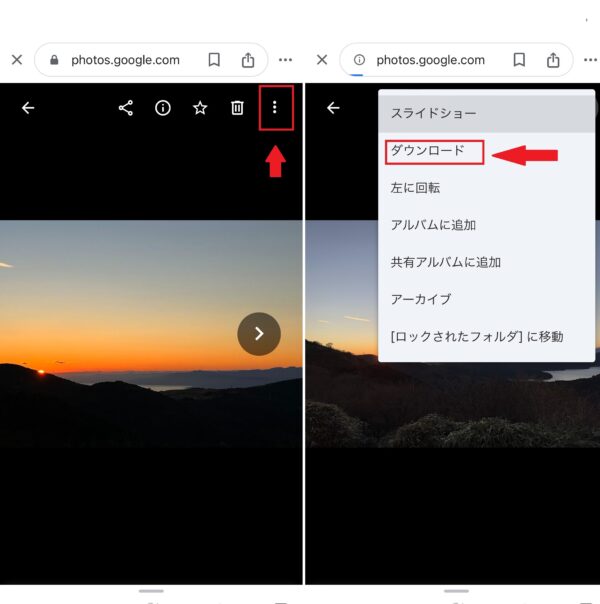Click the lock icon in left address bar
Image resolution: width=600 pixels, height=604 pixels.
[54, 60]
